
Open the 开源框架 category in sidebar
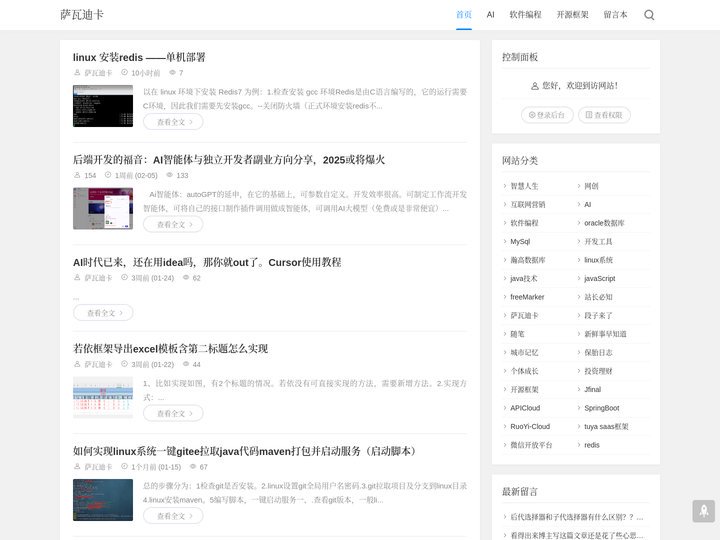tap(524, 389)
